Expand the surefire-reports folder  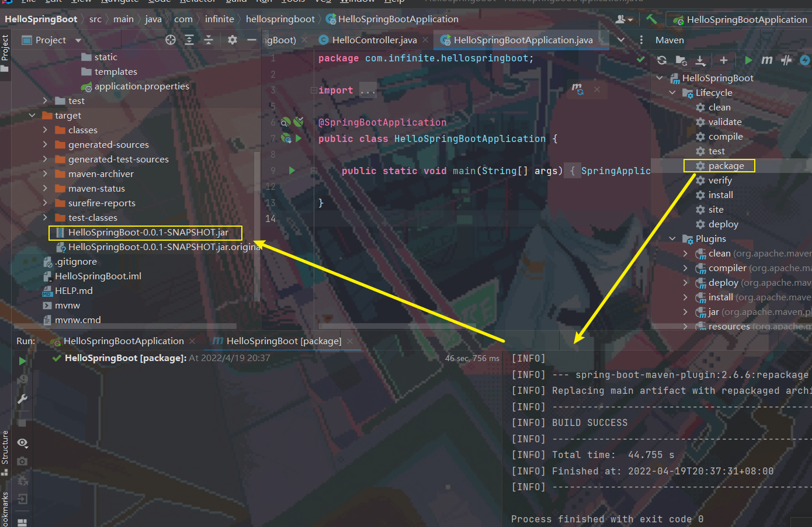pos(45,203)
